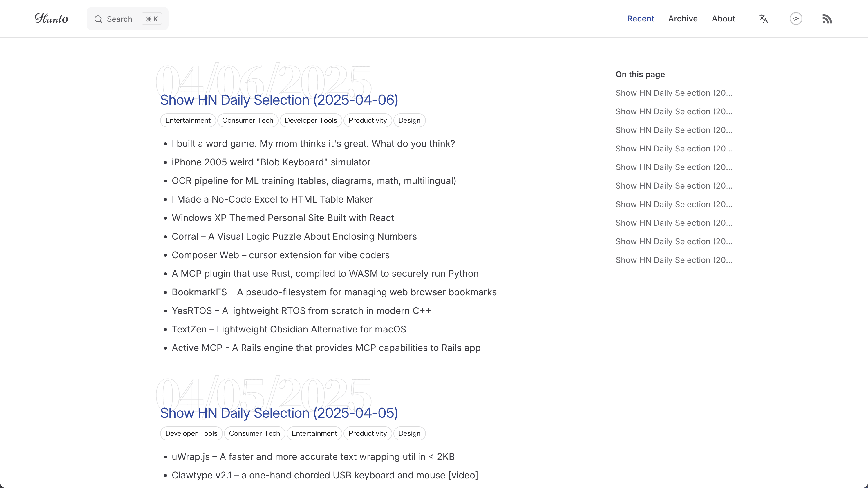Open the language translation switcher icon
Image resolution: width=868 pixels, height=488 pixels.
point(763,19)
